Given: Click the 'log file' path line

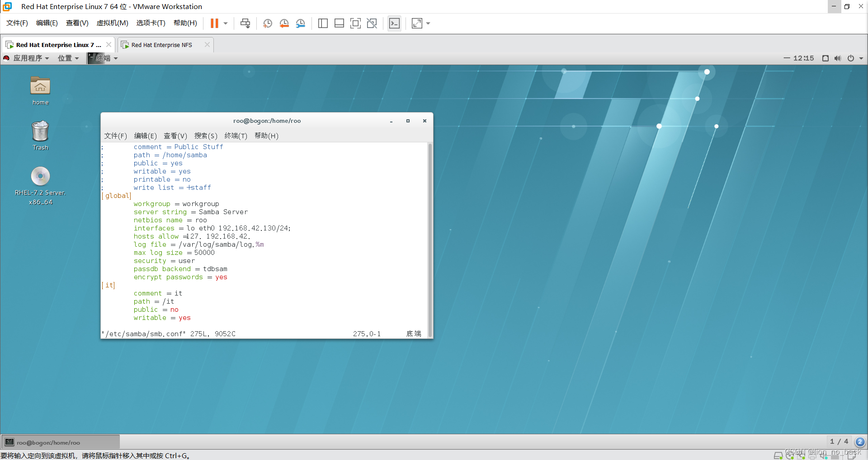Looking at the screenshot, I should pos(198,244).
